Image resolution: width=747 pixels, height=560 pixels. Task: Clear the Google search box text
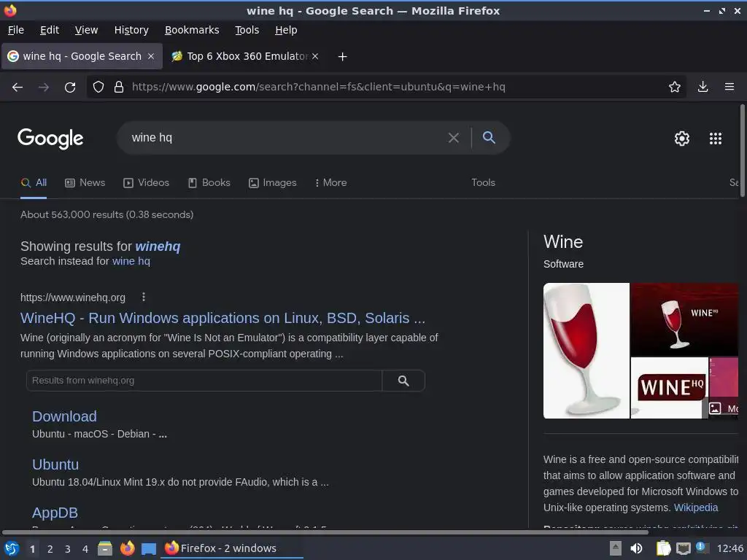454,138
